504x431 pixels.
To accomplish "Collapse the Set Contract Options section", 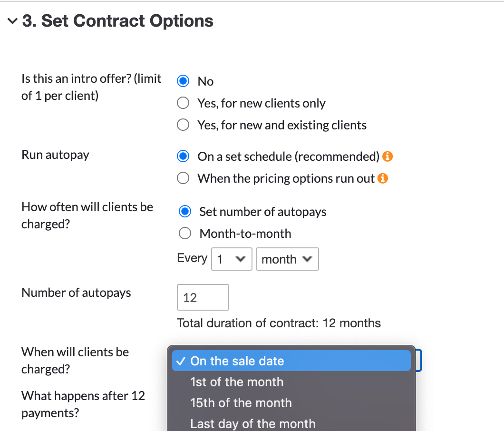I will point(13,21).
